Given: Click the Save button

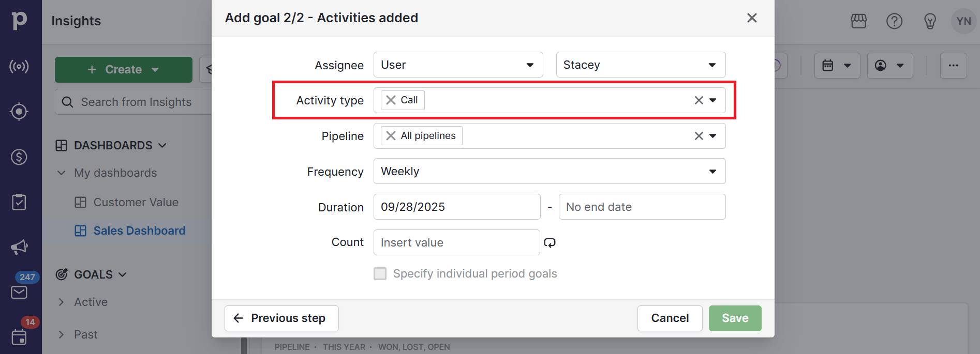Looking at the screenshot, I should [x=735, y=318].
